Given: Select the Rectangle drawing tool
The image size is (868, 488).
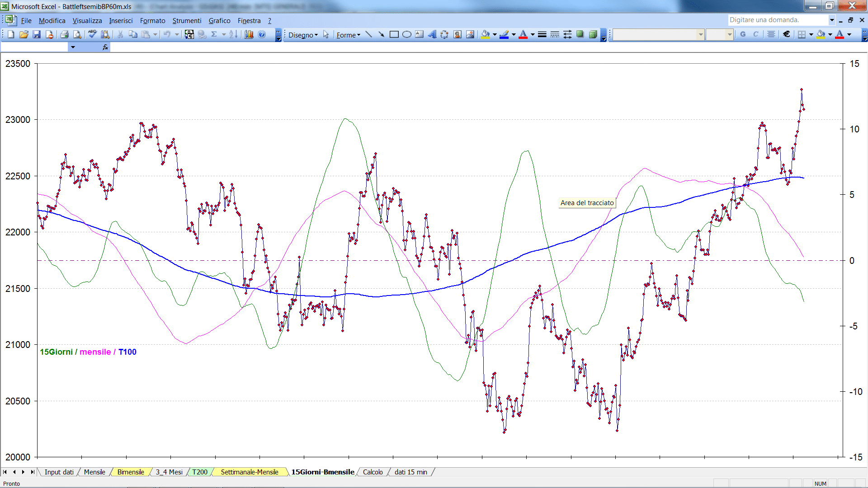Looking at the screenshot, I should pyautogui.click(x=394, y=34).
